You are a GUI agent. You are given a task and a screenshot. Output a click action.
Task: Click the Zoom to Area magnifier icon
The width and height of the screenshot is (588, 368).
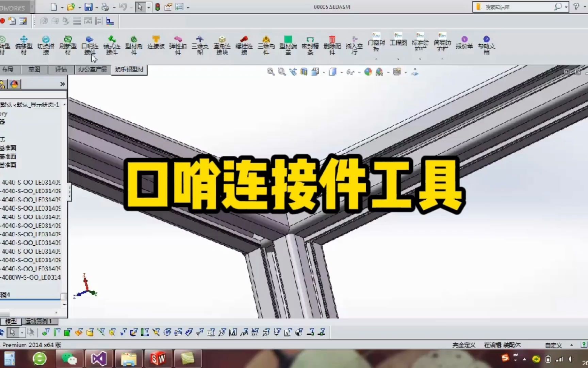[x=282, y=72]
